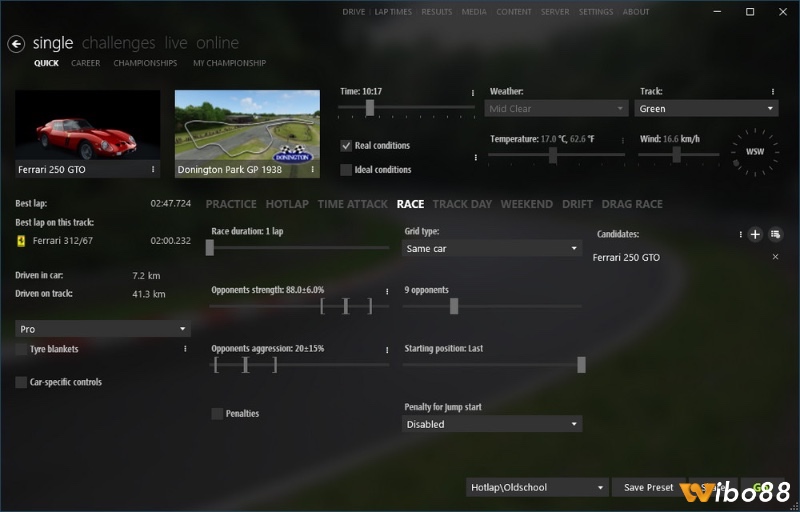Click the Opponents aggression slider center handle
Viewport: 800px width, 512px height.
(245, 365)
